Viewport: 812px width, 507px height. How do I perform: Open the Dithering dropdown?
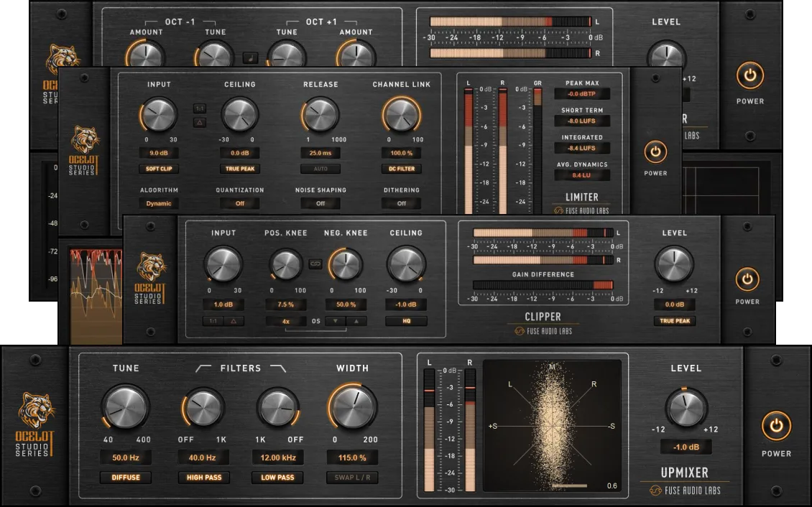pyautogui.click(x=402, y=203)
